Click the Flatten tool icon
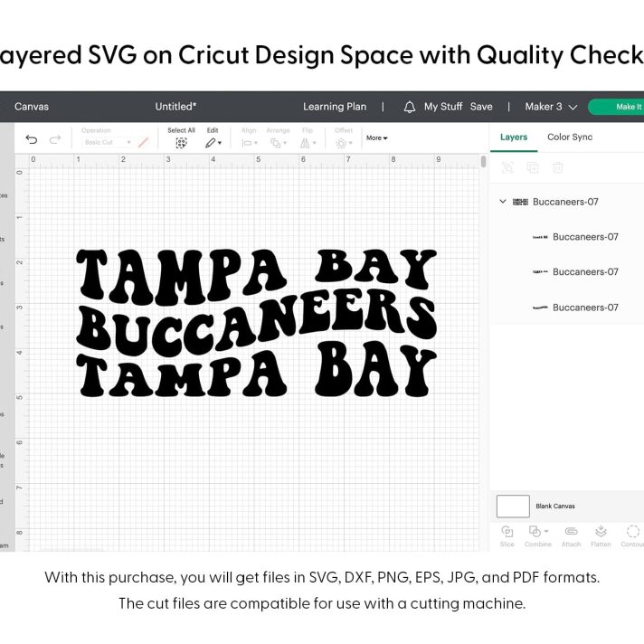644x644 pixels. point(601,531)
